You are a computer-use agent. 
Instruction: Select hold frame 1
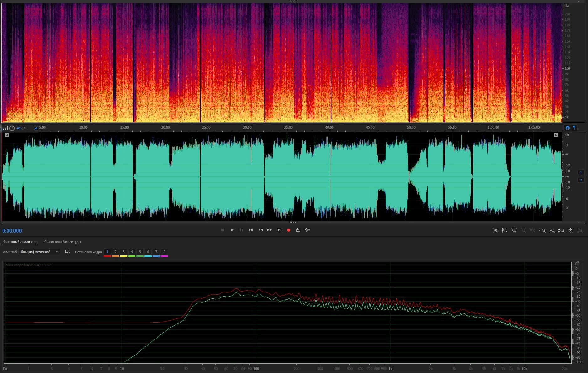click(107, 252)
